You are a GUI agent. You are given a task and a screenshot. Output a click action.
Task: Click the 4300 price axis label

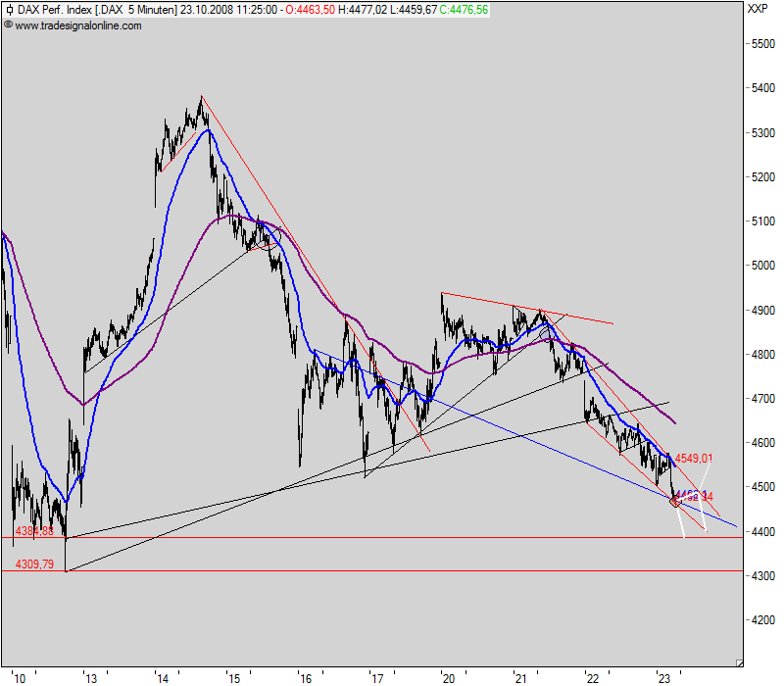click(x=763, y=576)
